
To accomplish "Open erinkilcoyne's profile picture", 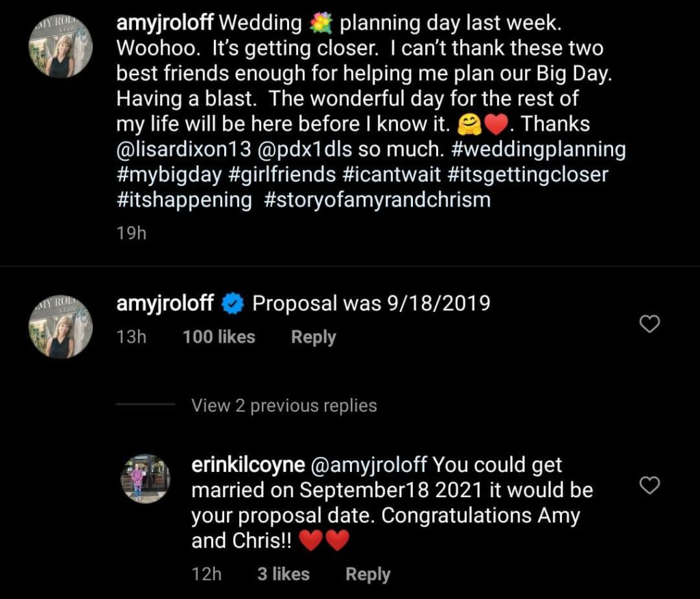I will [x=146, y=478].
